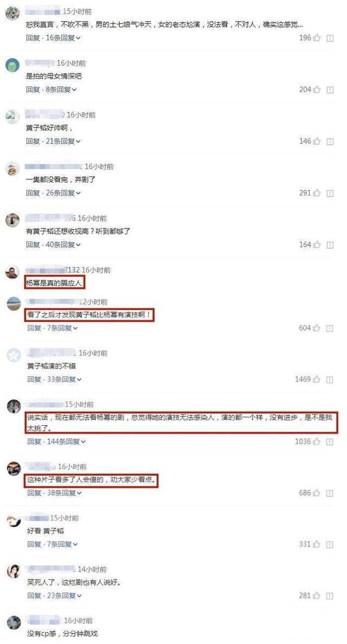
Task: Open avatar of 一集都没看完 commenter
Action: point(13,168)
